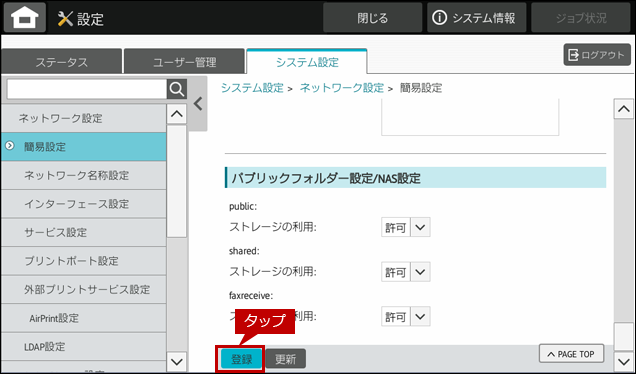Go to the home screen icon
The width and height of the screenshot is (636, 374).
[x=25, y=18]
